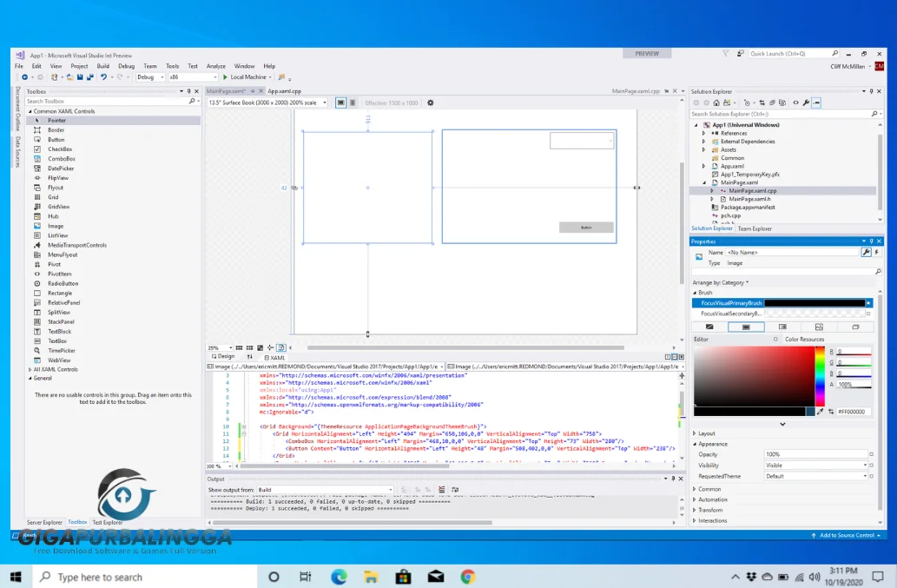Click Add to Source Control in status bar
The width and height of the screenshot is (897, 588).
[x=846, y=535]
